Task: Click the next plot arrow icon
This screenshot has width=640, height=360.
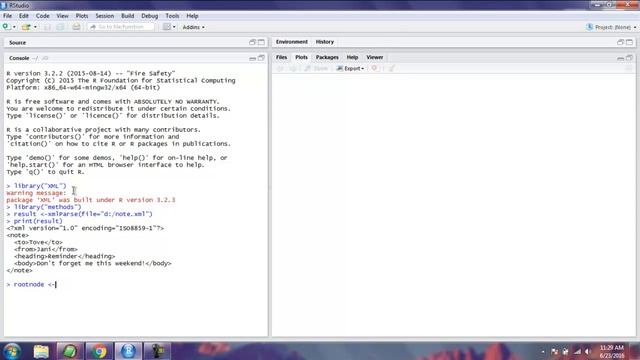Action: (x=293, y=69)
